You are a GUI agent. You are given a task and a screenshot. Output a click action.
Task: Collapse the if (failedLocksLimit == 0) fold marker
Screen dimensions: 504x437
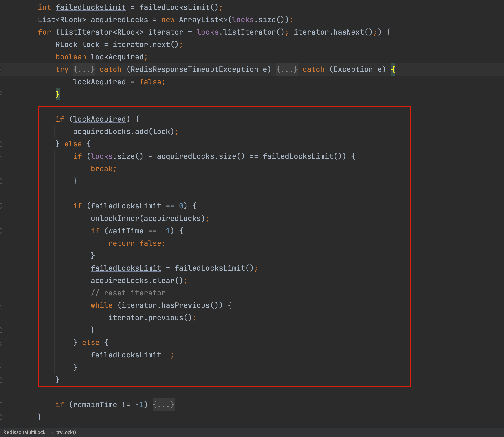tap(1, 206)
